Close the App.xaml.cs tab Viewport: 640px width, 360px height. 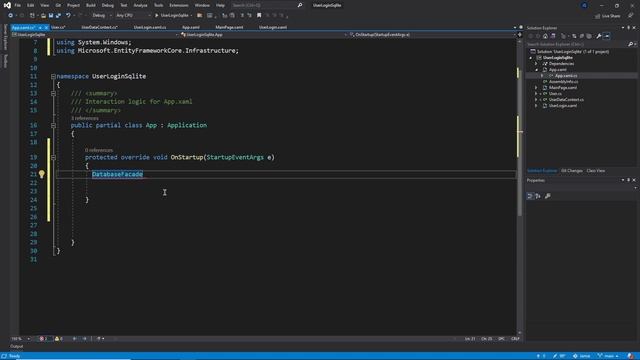[46, 28]
